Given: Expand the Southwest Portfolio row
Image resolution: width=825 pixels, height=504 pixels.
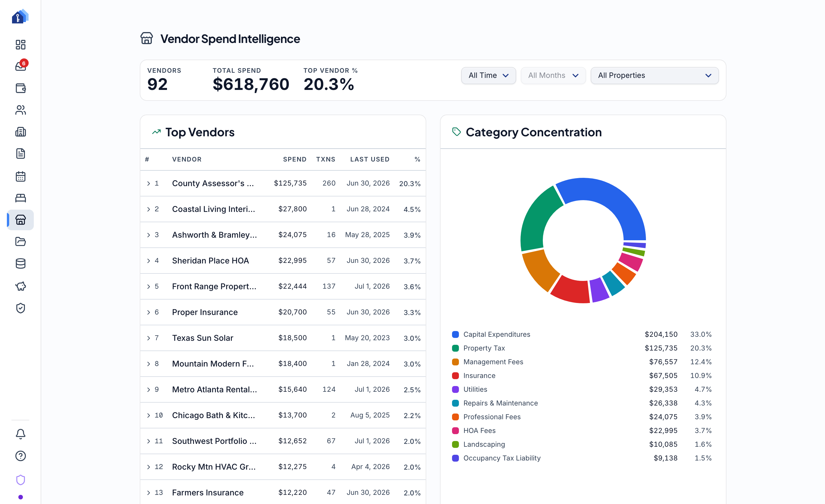Looking at the screenshot, I should pyautogui.click(x=149, y=441).
